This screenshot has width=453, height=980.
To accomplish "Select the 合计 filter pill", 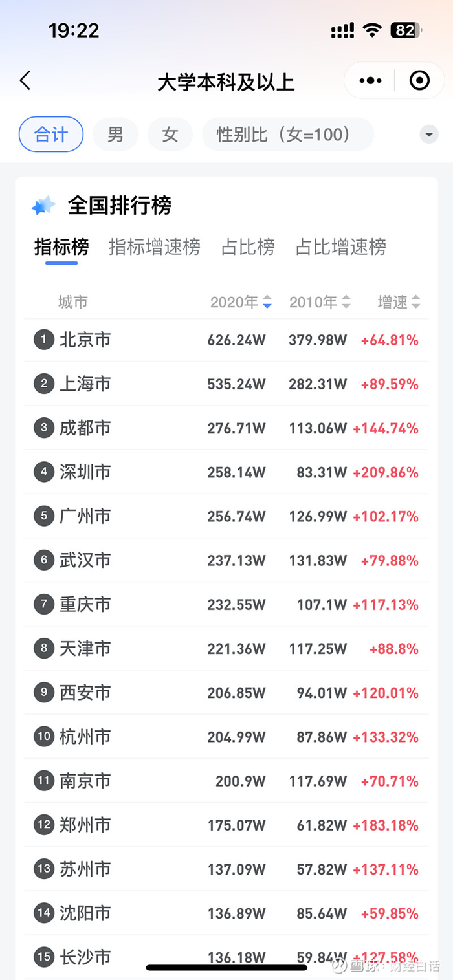I will point(51,135).
